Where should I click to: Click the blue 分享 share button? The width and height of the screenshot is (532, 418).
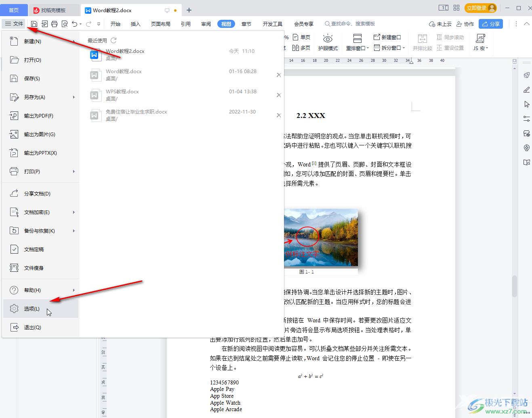click(x=491, y=24)
